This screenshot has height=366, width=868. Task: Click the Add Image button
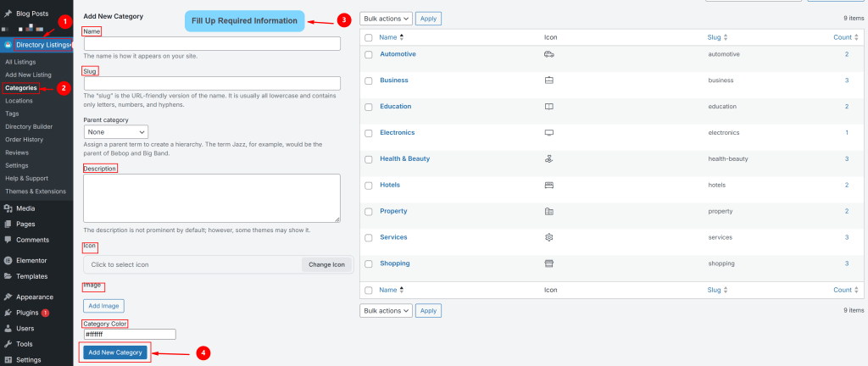pos(104,306)
